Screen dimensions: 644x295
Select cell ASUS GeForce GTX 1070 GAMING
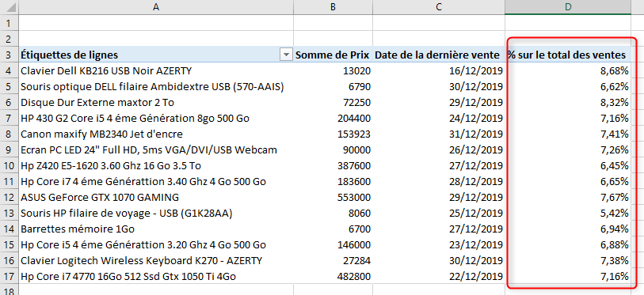[x=156, y=198]
